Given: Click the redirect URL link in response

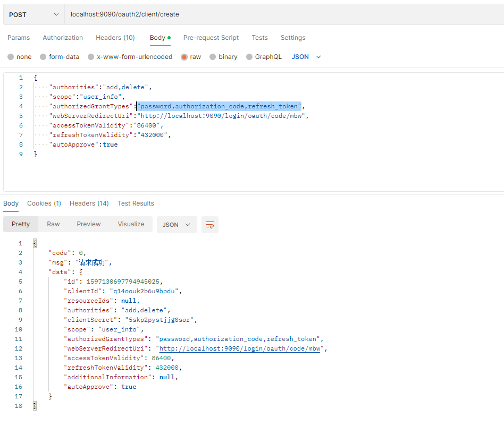Looking at the screenshot, I should click(240, 348).
